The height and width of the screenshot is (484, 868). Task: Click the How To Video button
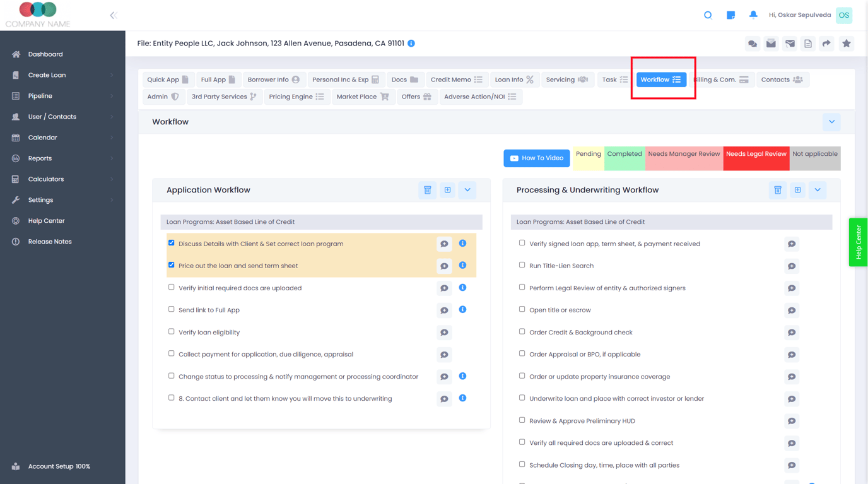click(x=536, y=158)
